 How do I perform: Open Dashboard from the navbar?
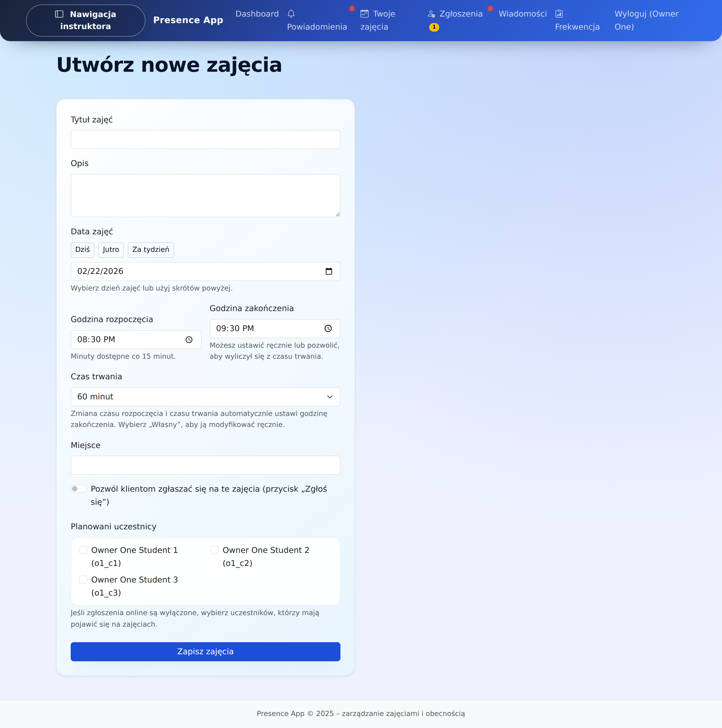coord(257,14)
